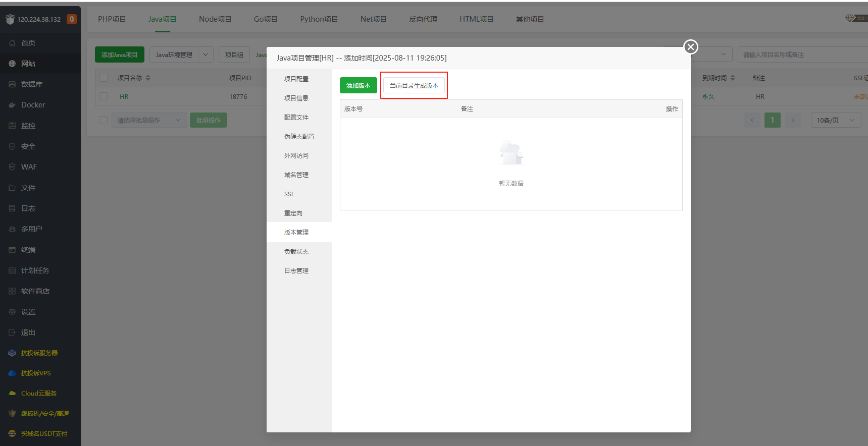Check the HR project row checkbox
Image resolution: width=868 pixels, height=446 pixels.
pos(104,96)
